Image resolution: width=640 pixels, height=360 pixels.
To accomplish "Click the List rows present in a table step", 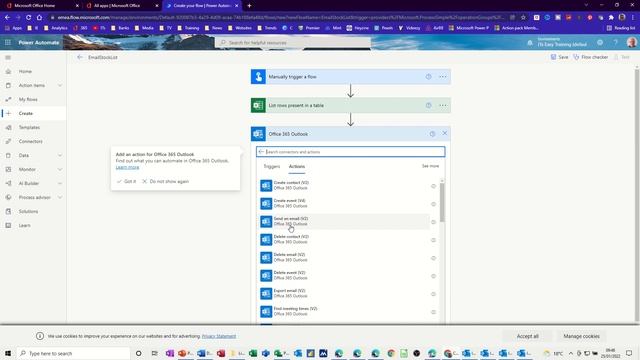I will point(351,105).
